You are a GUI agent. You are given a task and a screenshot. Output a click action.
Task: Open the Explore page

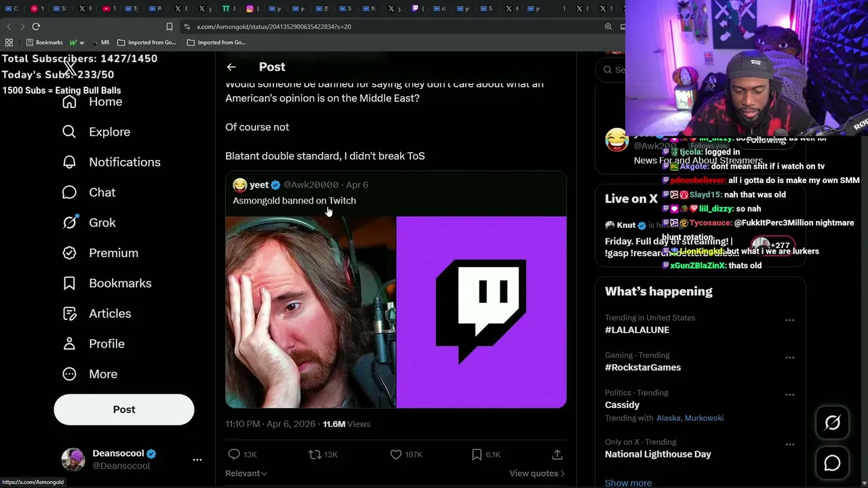[96, 131]
